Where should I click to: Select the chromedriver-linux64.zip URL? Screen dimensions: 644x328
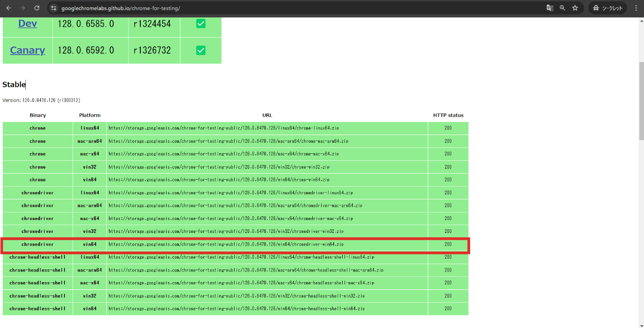[230, 192]
